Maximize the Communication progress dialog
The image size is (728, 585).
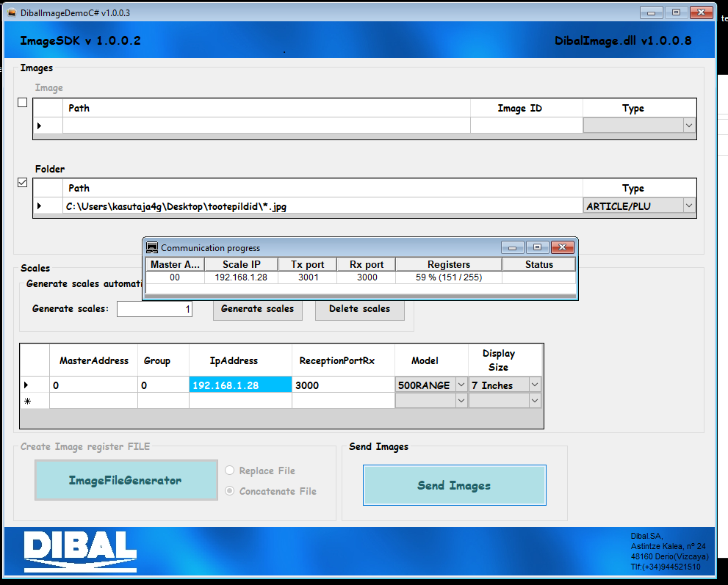537,247
